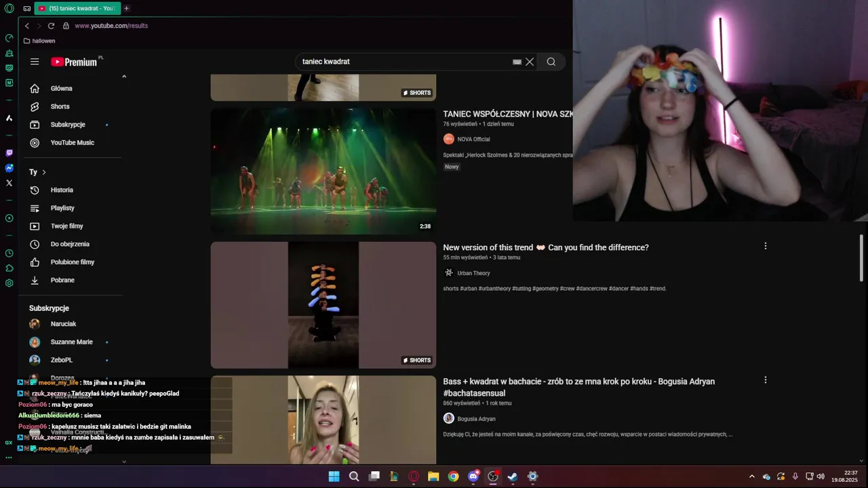Open NOVA Official channel
Viewport: 868px width, 488px height.
pos(473,139)
